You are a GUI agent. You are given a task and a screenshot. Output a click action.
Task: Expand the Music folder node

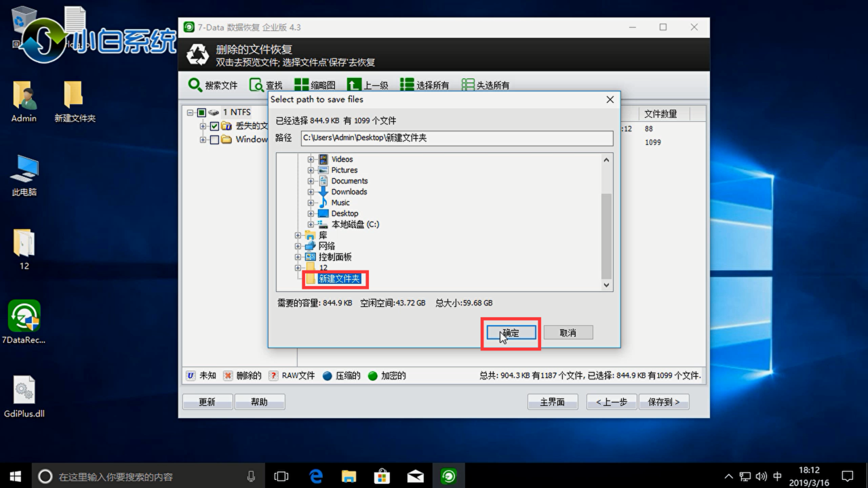(311, 203)
